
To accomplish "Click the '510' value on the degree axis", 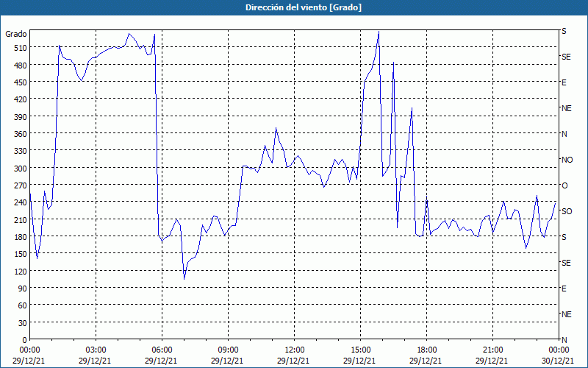I will click(21, 48).
